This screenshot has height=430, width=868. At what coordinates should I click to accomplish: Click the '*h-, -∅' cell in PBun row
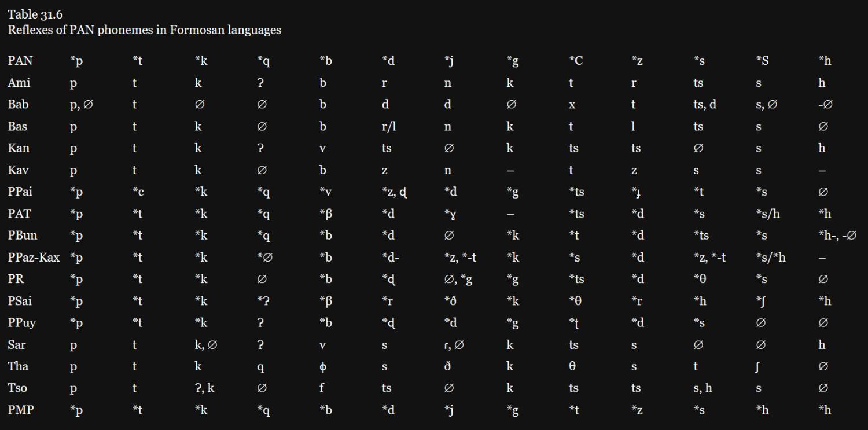[837, 236]
